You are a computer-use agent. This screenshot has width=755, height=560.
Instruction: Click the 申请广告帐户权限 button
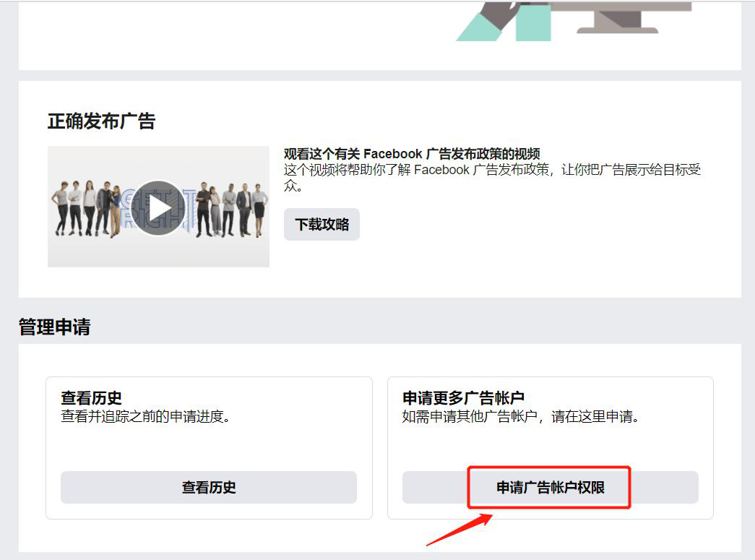pyautogui.click(x=551, y=487)
